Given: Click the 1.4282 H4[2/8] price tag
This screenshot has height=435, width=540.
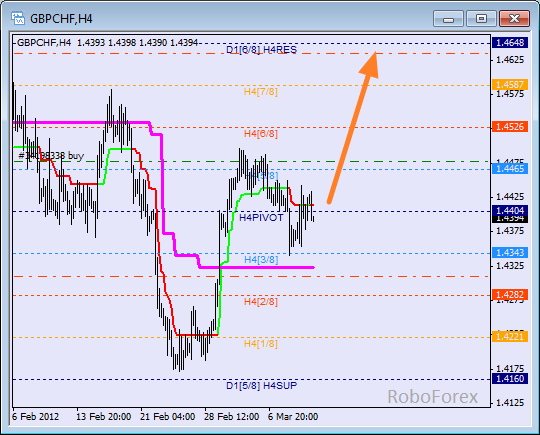Looking at the screenshot, I should [x=510, y=295].
